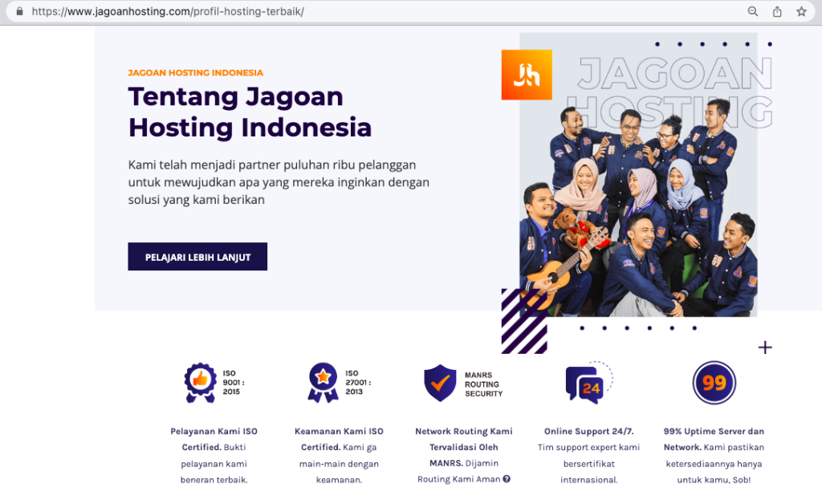Bookmark this page with the star icon
822x504 pixels.
[801, 11]
